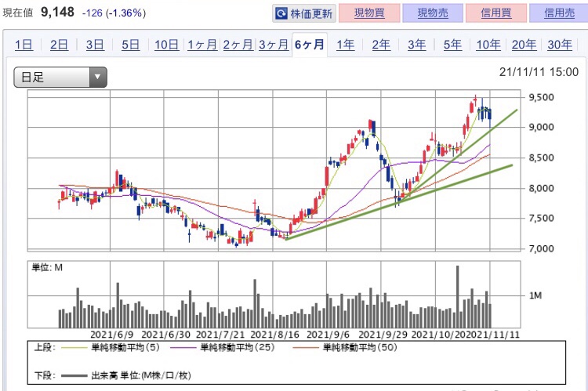
Task: Click the 2021/8/16 date label
Action: pyautogui.click(x=274, y=335)
